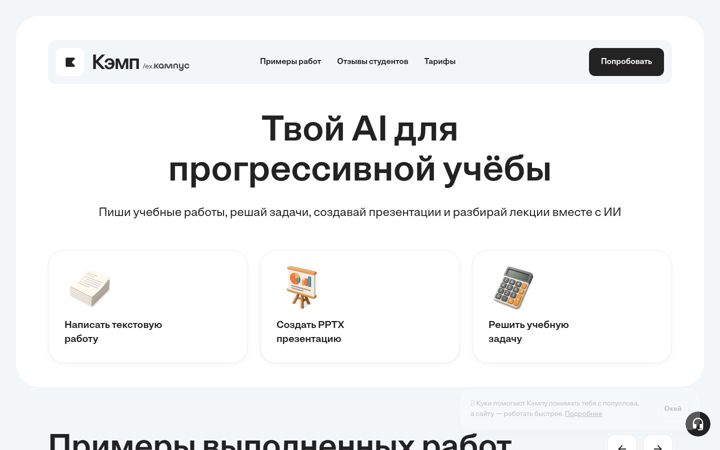Select Решить учебную задачу card
The image size is (720, 450).
click(x=572, y=307)
